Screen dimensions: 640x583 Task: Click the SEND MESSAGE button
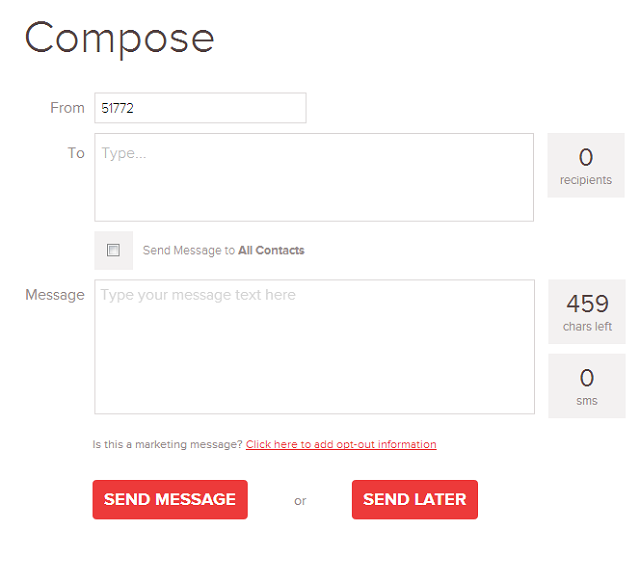pos(170,499)
